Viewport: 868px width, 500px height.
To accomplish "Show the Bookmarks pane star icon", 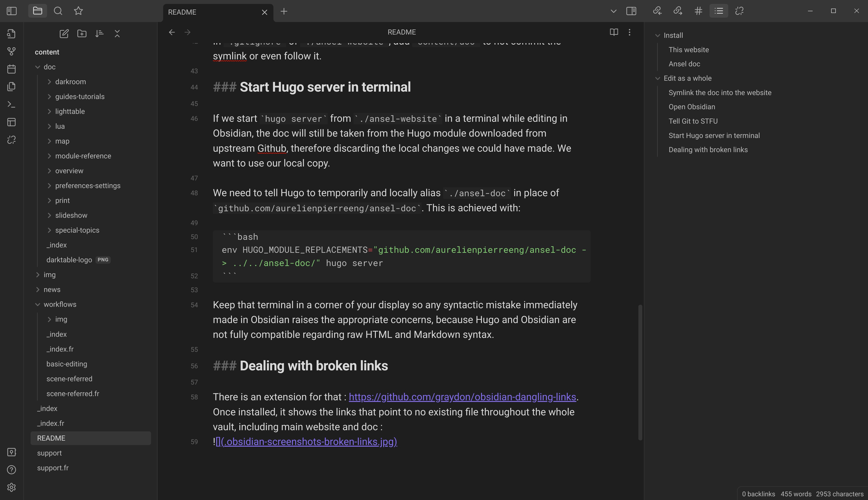I will pos(79,11).
